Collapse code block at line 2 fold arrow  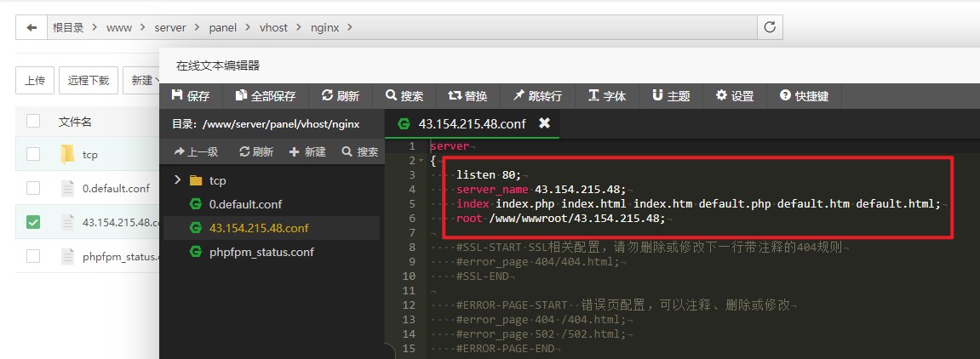421,161
